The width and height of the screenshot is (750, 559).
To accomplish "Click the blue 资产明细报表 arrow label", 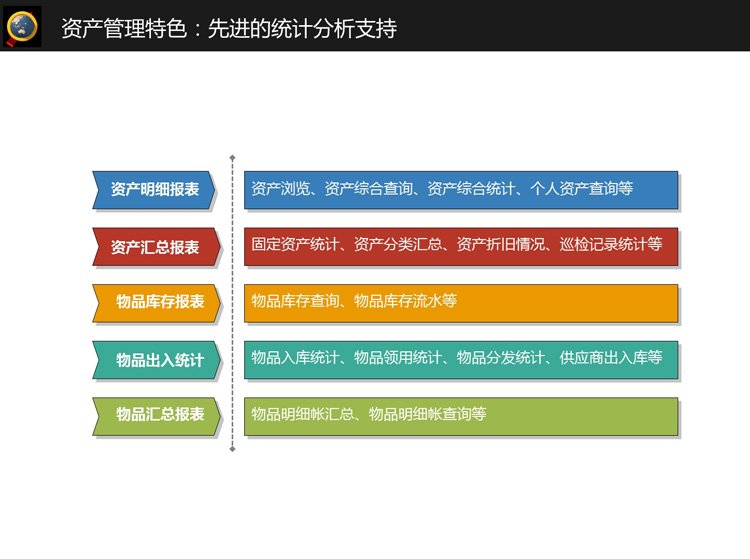I will [x=154, y=190].
